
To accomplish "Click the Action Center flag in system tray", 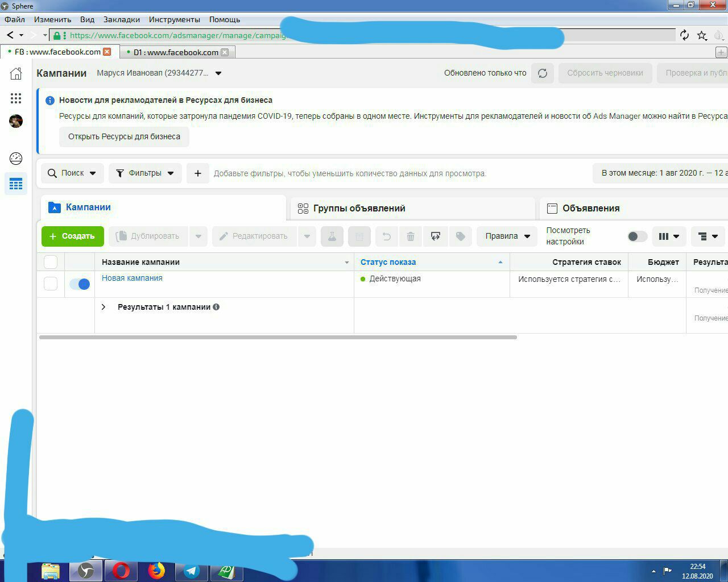I will point(668,571).
